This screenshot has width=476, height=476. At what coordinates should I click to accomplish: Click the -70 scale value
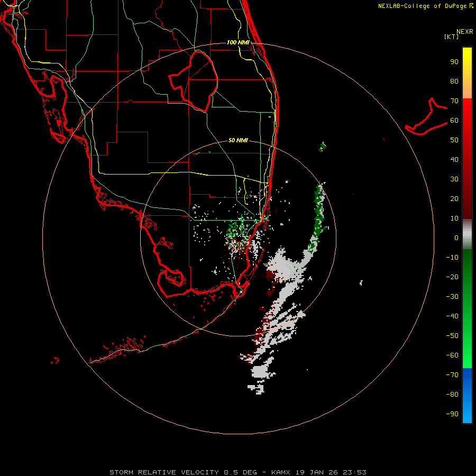click(x=452, y=375)
